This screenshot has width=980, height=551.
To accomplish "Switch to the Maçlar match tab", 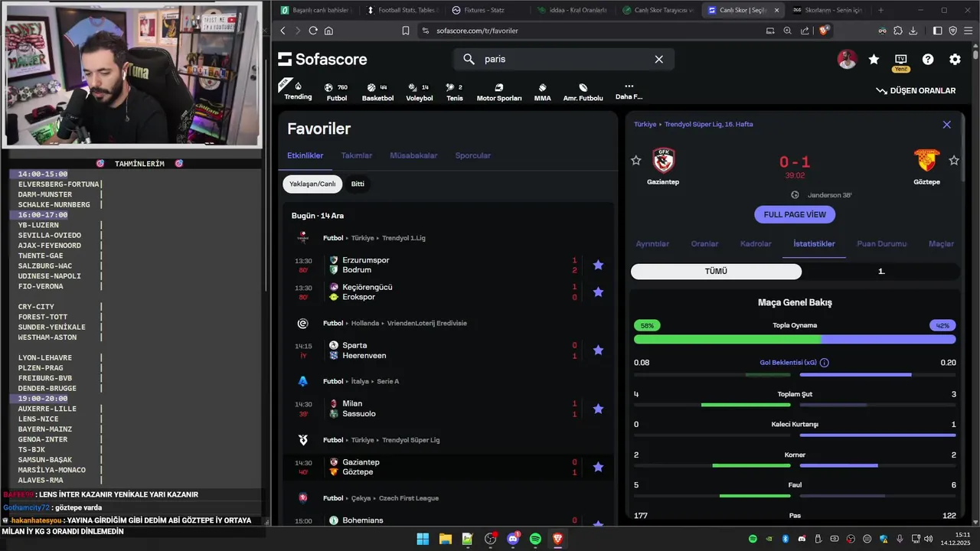I will click(x=941, y=244).
